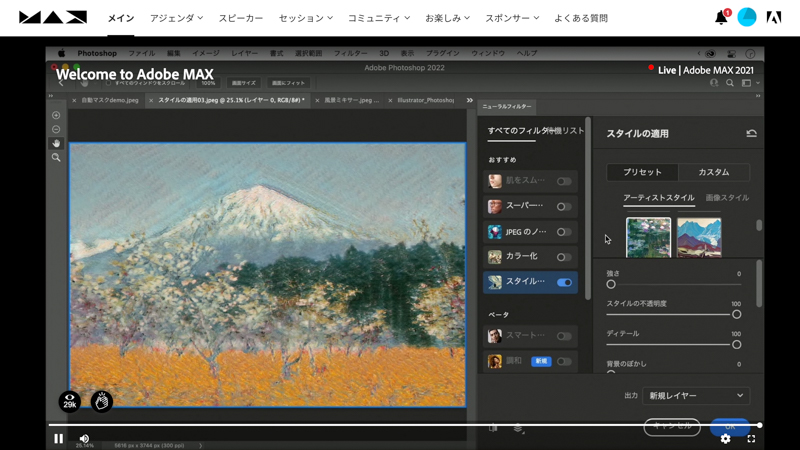Viewport: 800px width, 450px height.
Task: Click Photoshop search icon in options bar
Action: [x=730, y=83]
